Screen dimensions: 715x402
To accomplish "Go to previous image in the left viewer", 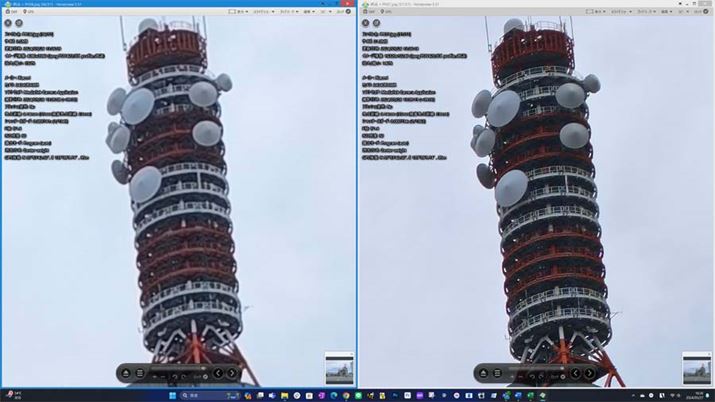I will pyautogui.click(x=218, y=373).
